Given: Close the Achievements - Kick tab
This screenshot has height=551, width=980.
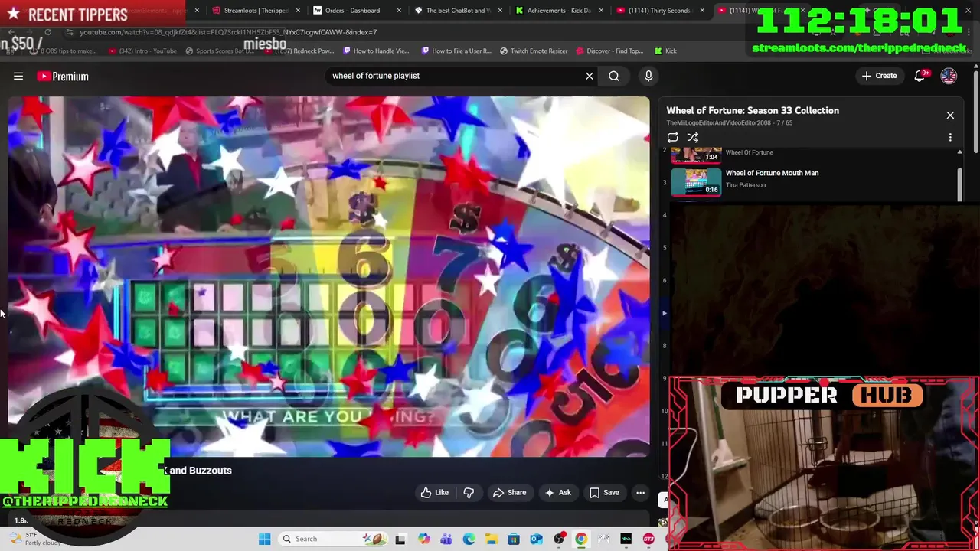Looking at the screenshot, I should click(602, 11).
